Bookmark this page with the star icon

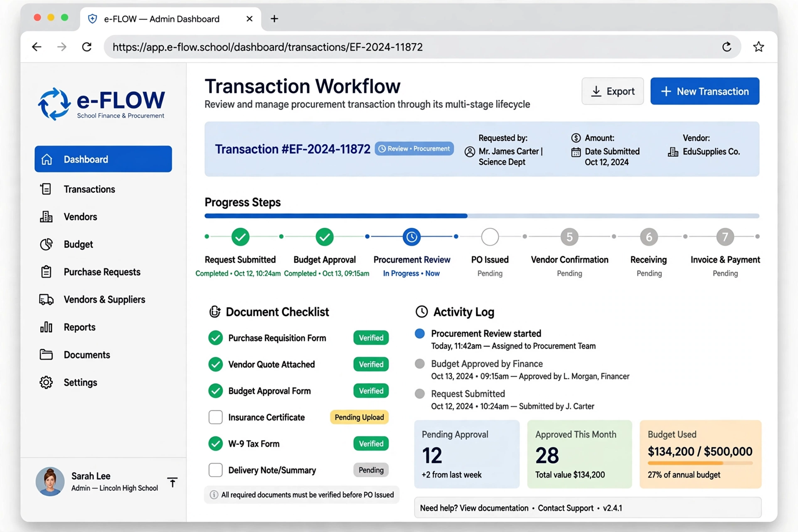(759, 47)
